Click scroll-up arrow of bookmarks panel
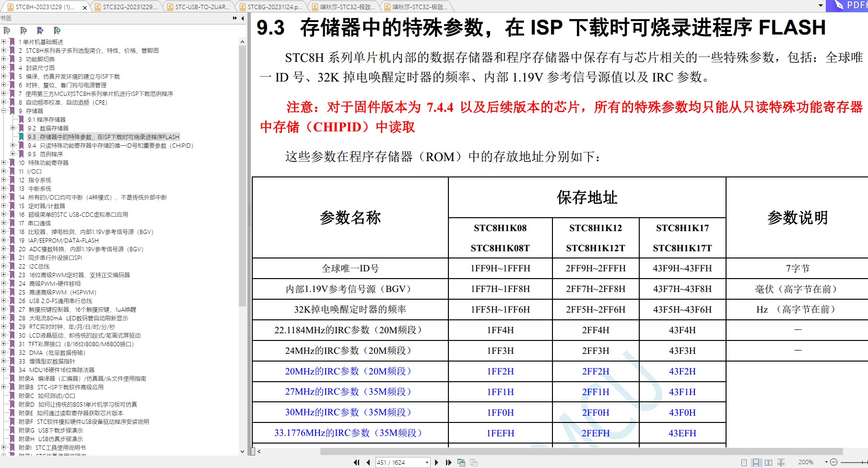 (x=242, y=42)
